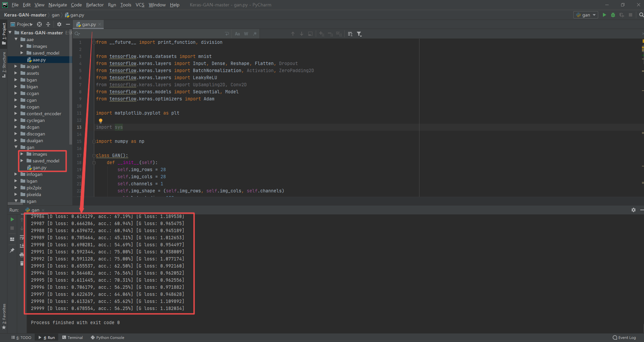
Task: Run the gan configuration from top toolbar
Action: (604, 15)
